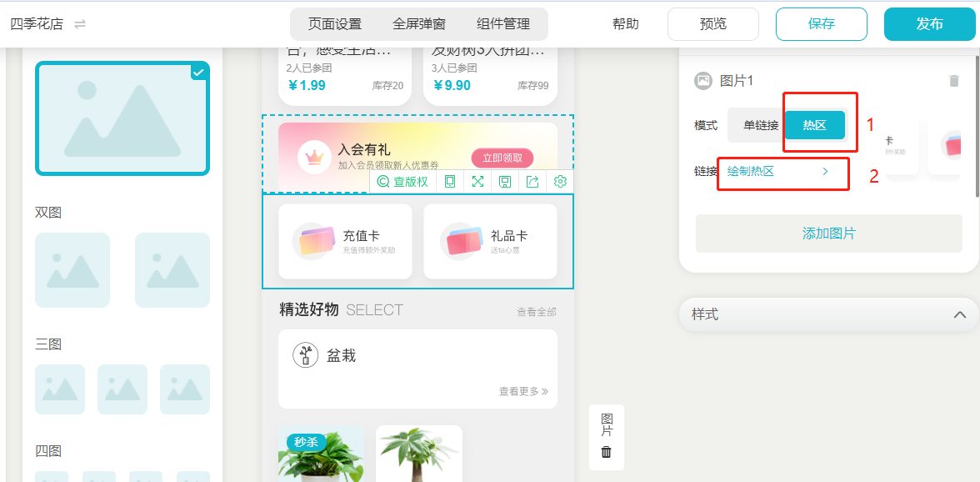The width and height of the screenshot is (980, 482).
Task: Switch to the 组件管理 tab
Action: pyautogui.click(x=503, y=24)
